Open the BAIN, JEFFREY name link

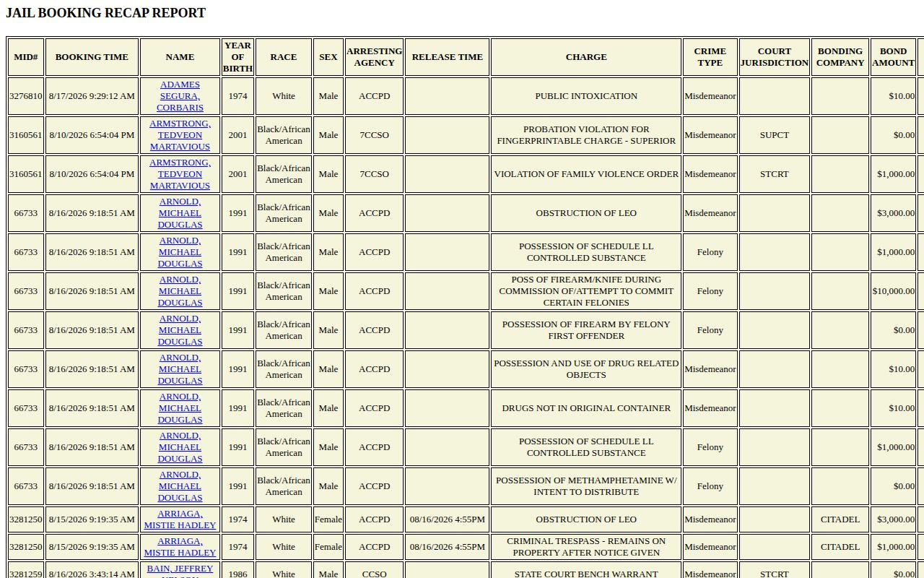pyautogui.click(x=180, y=570)
